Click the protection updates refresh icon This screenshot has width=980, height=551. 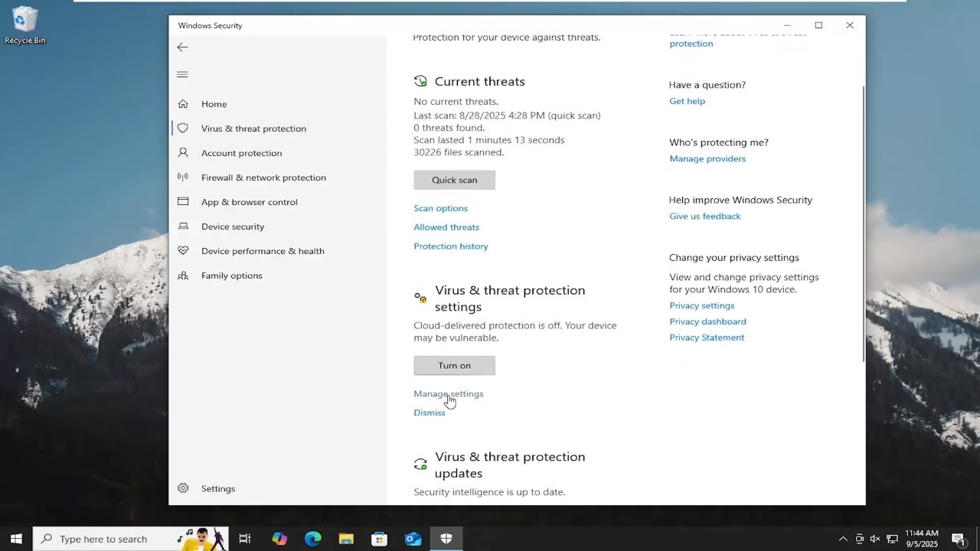(420, 464)
